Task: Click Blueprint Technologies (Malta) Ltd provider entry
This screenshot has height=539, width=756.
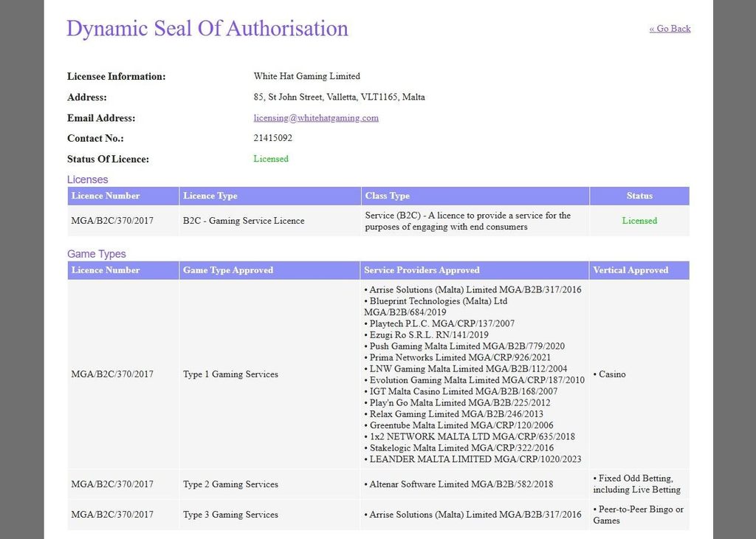Action: click(x=436, y=306)
